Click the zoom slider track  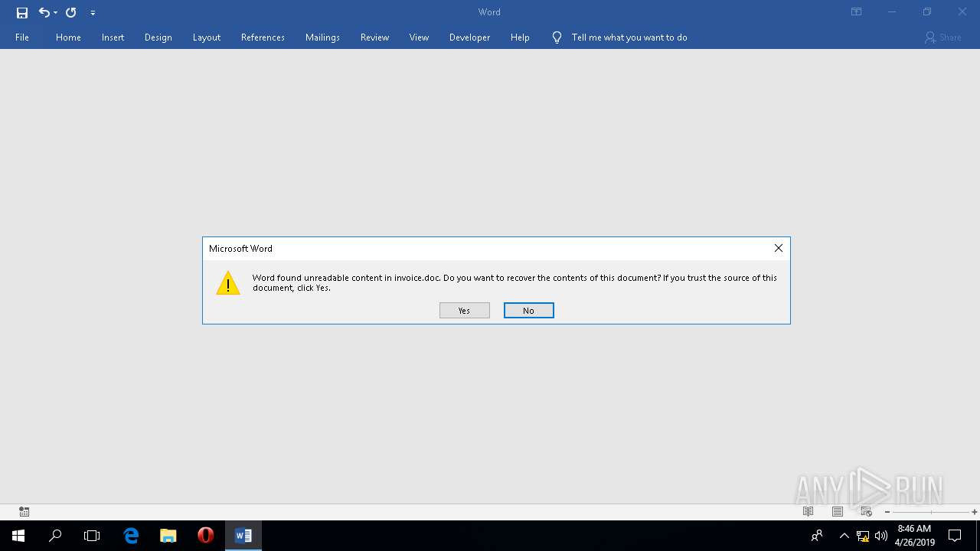[x=931, y=512]
